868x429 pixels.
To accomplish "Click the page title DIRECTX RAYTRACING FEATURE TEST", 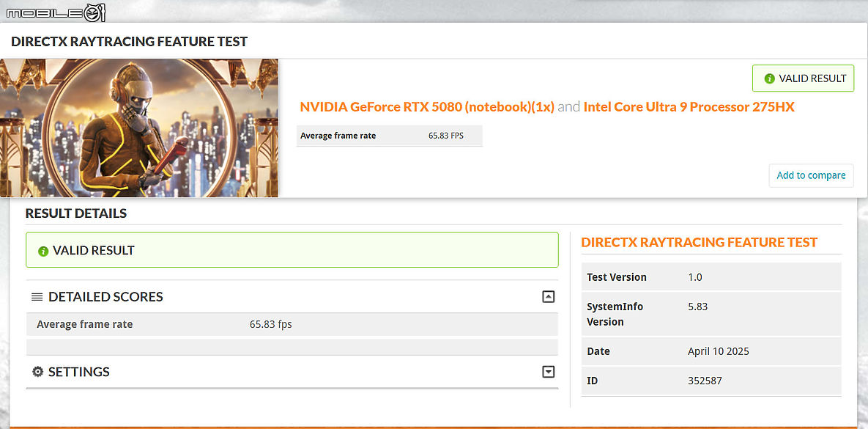I will tap(129, 42).
